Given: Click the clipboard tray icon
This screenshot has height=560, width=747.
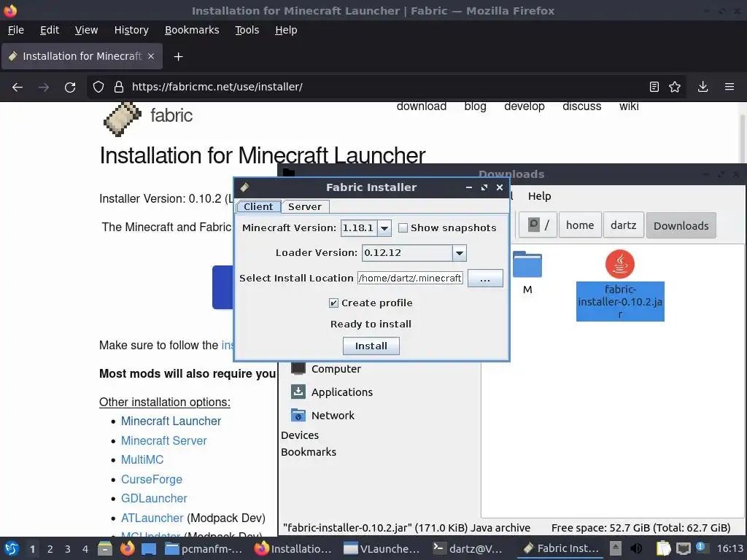Looking at the screenshot, I should click(663, 548).
